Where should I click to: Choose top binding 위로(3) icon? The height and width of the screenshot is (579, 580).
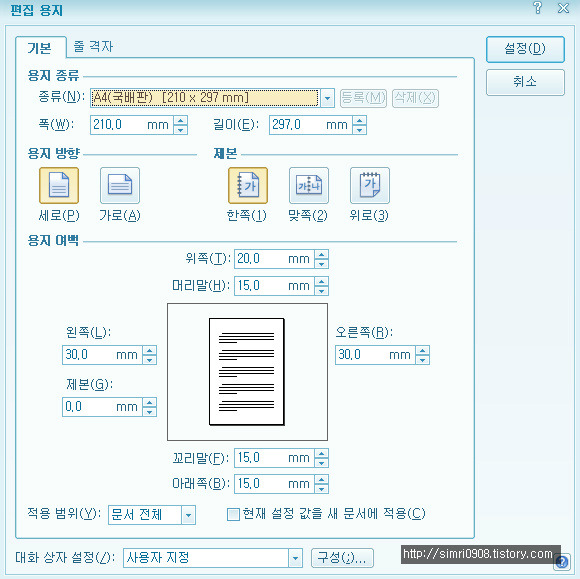tap(370, 185)
